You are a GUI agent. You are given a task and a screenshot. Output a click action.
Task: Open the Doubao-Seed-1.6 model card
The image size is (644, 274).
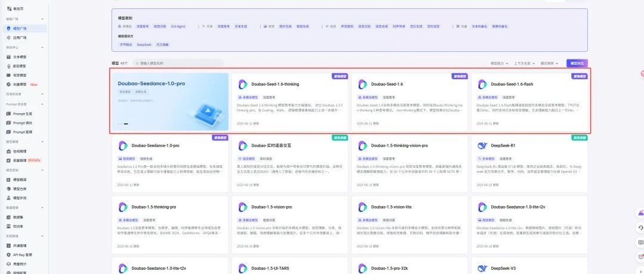pos(410,102)
